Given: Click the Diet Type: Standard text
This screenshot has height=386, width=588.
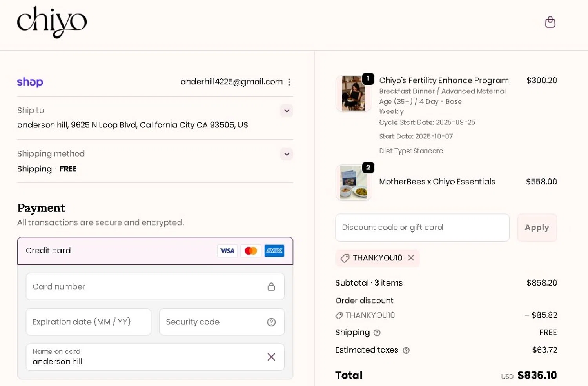Looking at the screenshot, I should 411,151.
